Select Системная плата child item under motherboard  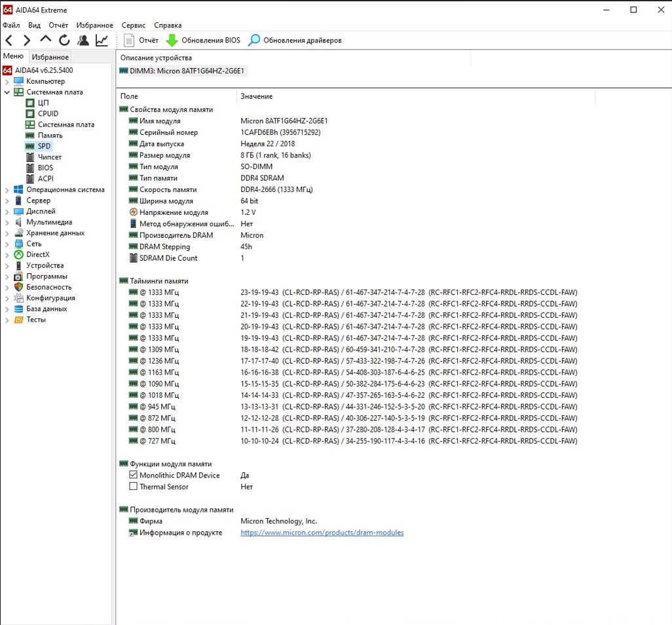60,124
